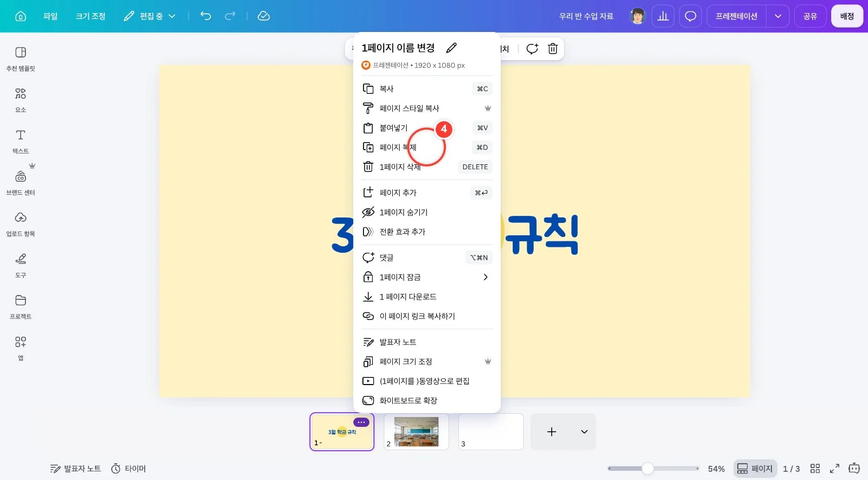
Task: Select 페이지 추가 menu item
Action: pos(427,192)
